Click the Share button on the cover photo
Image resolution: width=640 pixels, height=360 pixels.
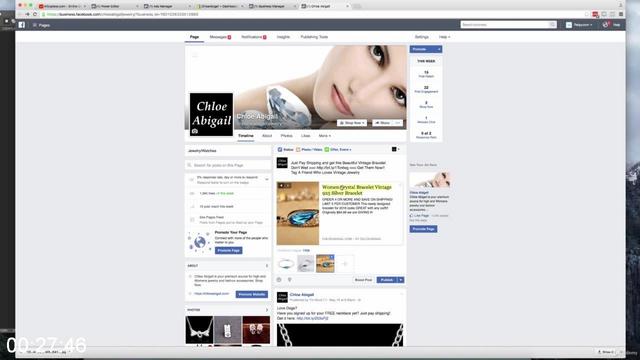[382, 123]
